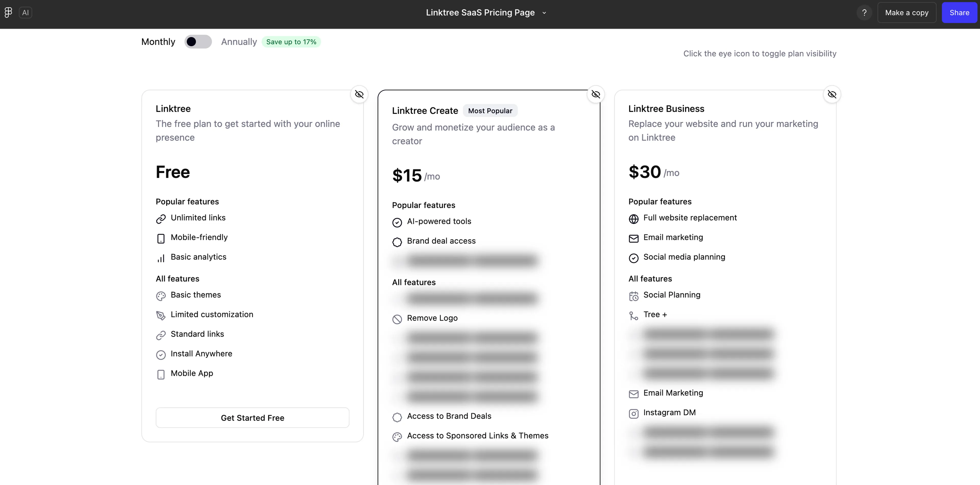The height and width of the screenshot is (485, 980).
Task: Click the Standard links chain icon
Action: click(161, 335)
